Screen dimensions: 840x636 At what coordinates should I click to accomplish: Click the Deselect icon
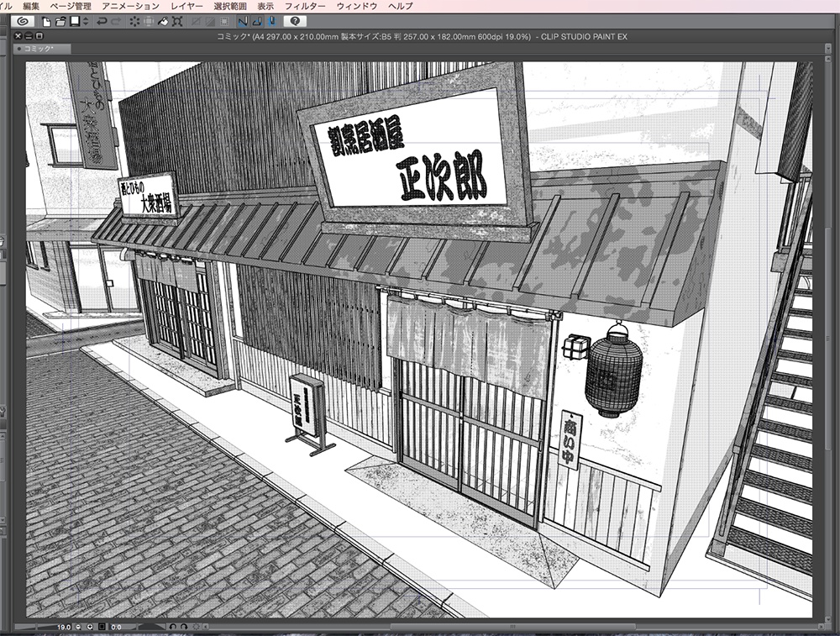[x=196, y=22]
